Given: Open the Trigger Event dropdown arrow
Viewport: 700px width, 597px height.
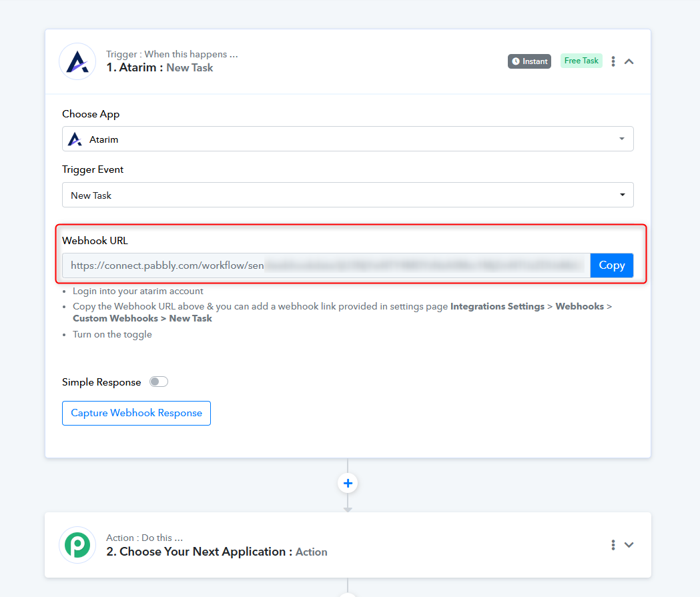Looking at the screenshot, I should click(x=622, y=195).
